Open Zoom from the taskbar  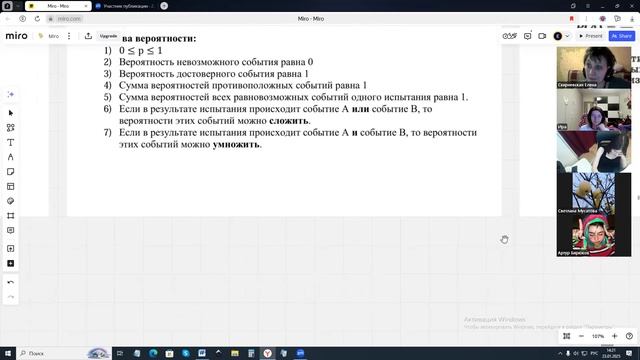300,353
